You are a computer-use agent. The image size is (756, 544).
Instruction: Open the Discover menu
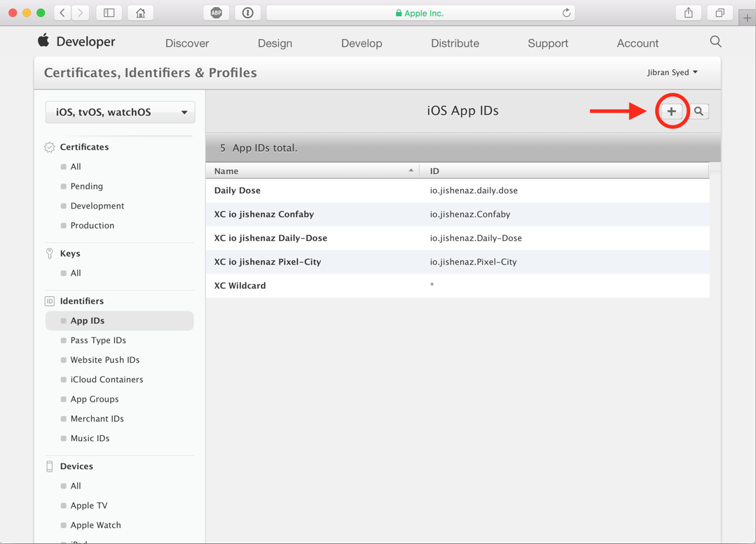(x=187, y=43)
